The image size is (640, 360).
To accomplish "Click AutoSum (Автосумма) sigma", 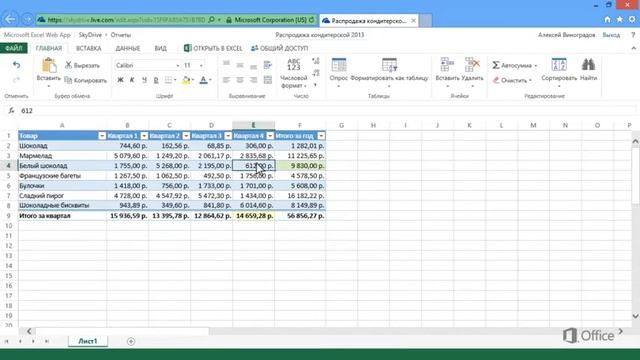I will 496,65.
